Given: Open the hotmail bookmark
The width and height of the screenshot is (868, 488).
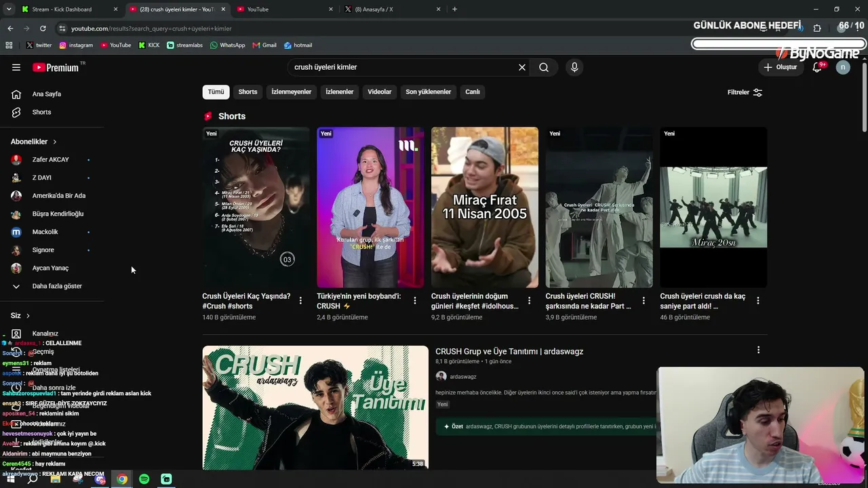Looking at the screenshot, I should click(x=298, y=45).
